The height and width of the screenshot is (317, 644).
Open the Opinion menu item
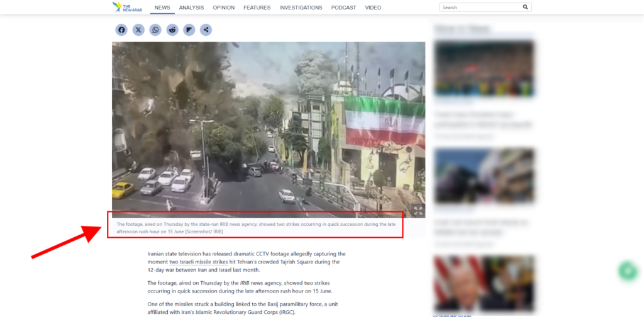click(x=223, y=8)
